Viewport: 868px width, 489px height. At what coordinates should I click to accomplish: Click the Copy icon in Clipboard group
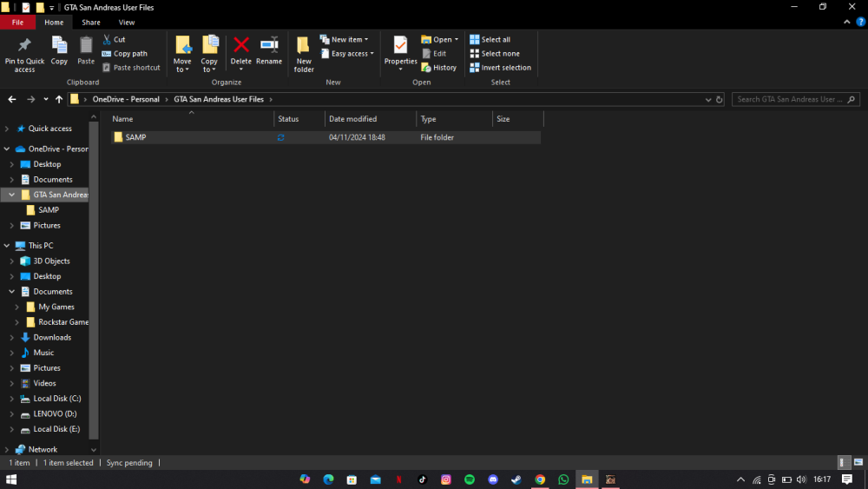(59, 51)
